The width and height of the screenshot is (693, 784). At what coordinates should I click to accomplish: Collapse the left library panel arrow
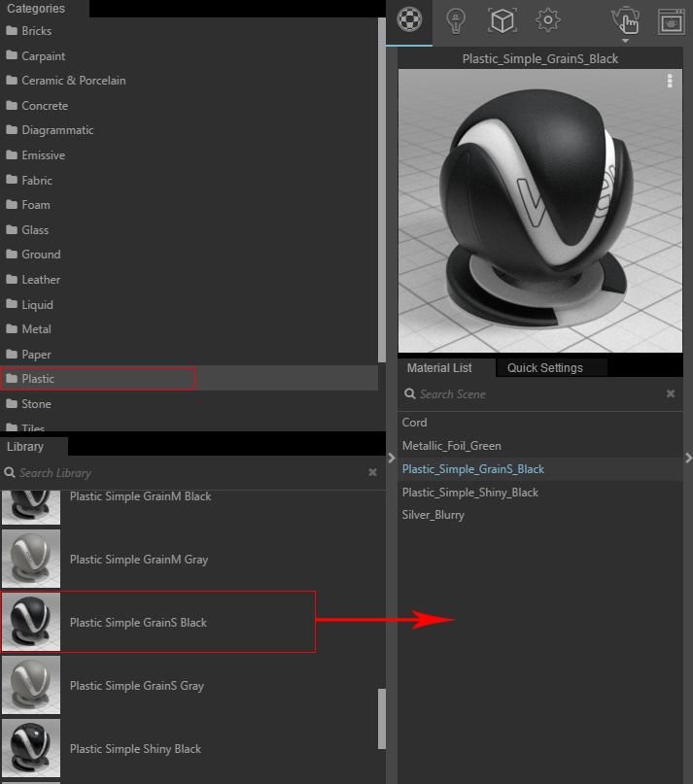(392, 458)
